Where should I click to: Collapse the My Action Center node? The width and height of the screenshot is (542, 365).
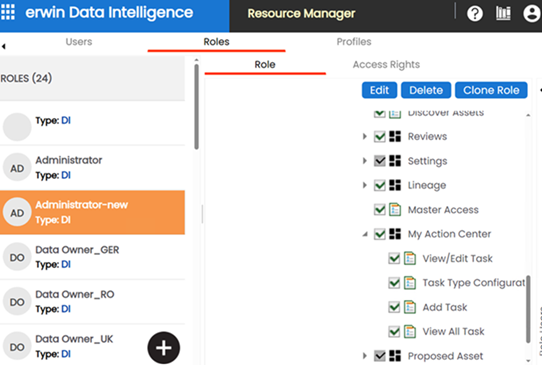[365, 234]
